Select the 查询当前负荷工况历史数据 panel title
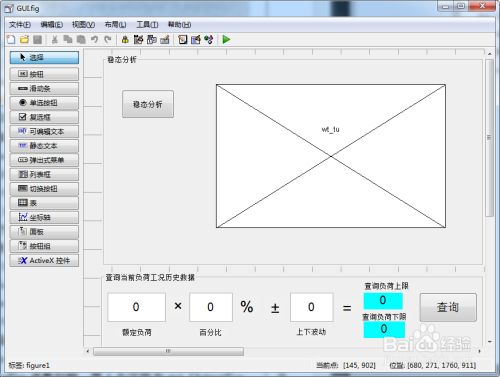The image size is (500, 377). click(150, 277)
